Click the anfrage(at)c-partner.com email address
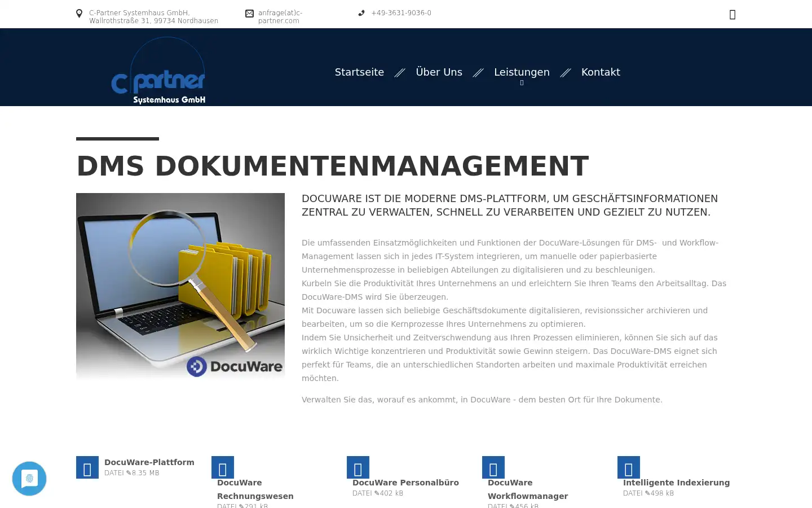Image resolution: width=812 pixels, height=508 pixels. click(280, 17)
